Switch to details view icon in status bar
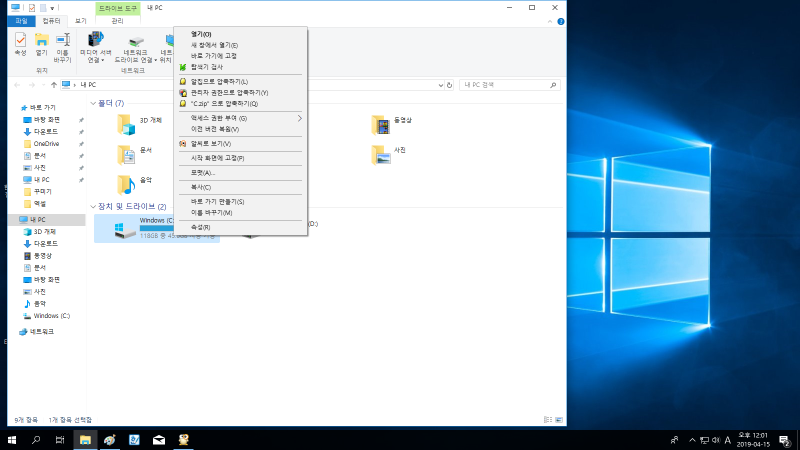 coord(548,420)
